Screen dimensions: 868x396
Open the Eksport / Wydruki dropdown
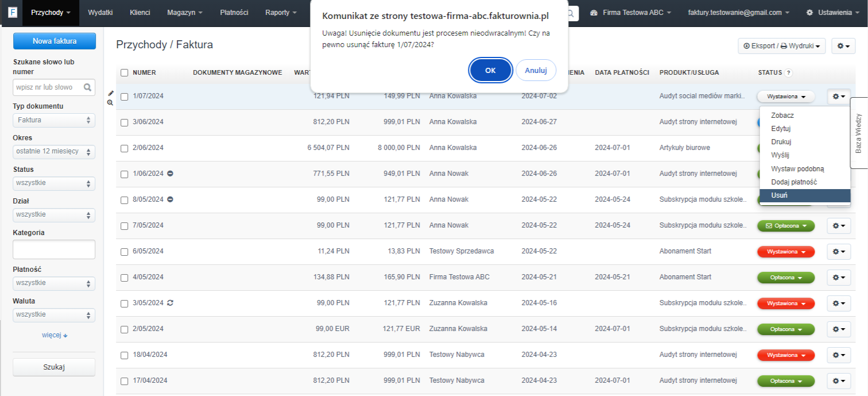(x=782, y=46)
